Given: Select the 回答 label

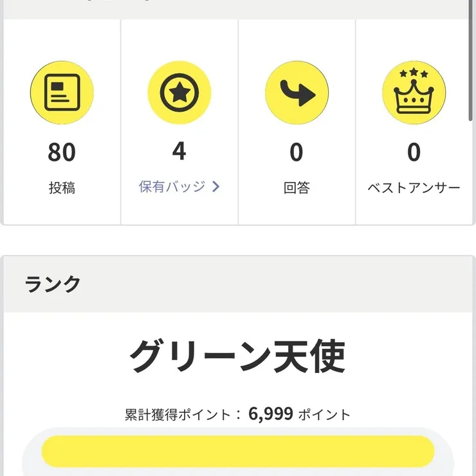Looking at the screenshot, I should (x=297, y=188).
